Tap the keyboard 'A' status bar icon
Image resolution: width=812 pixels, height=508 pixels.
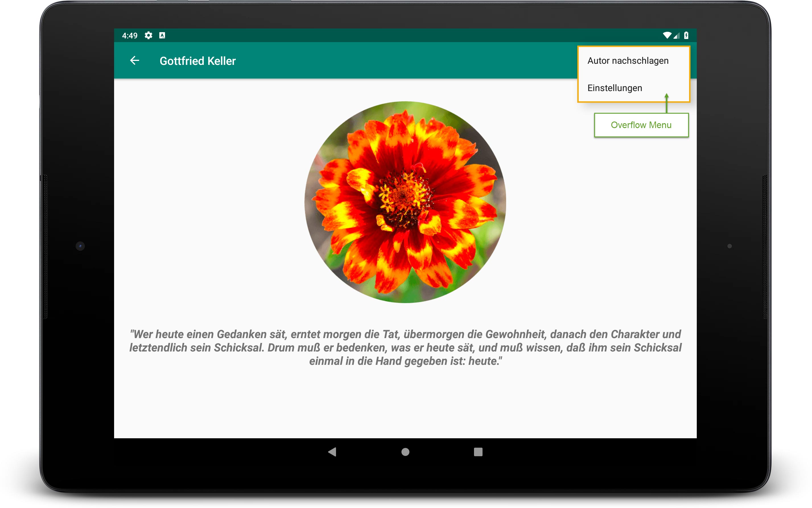point(162,35)
